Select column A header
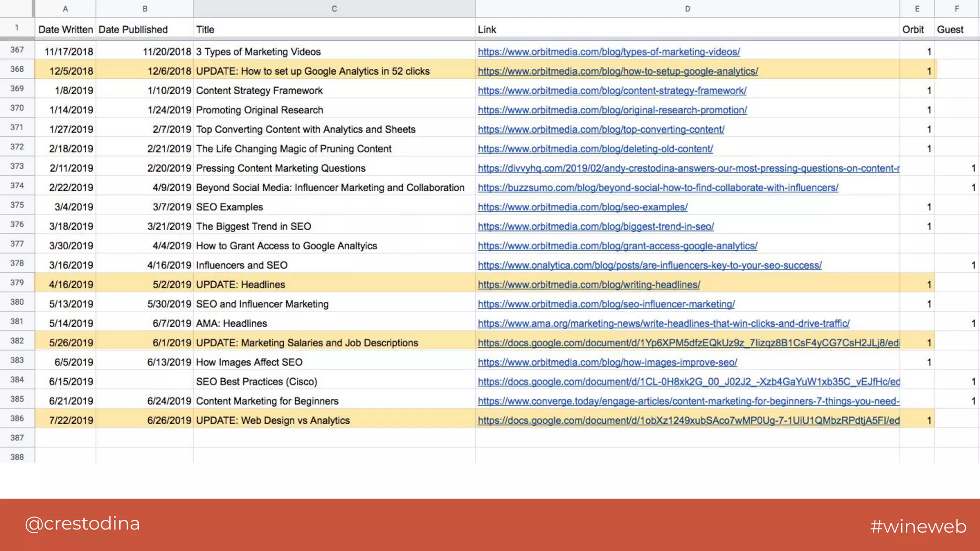 click(x=65, y=9)
